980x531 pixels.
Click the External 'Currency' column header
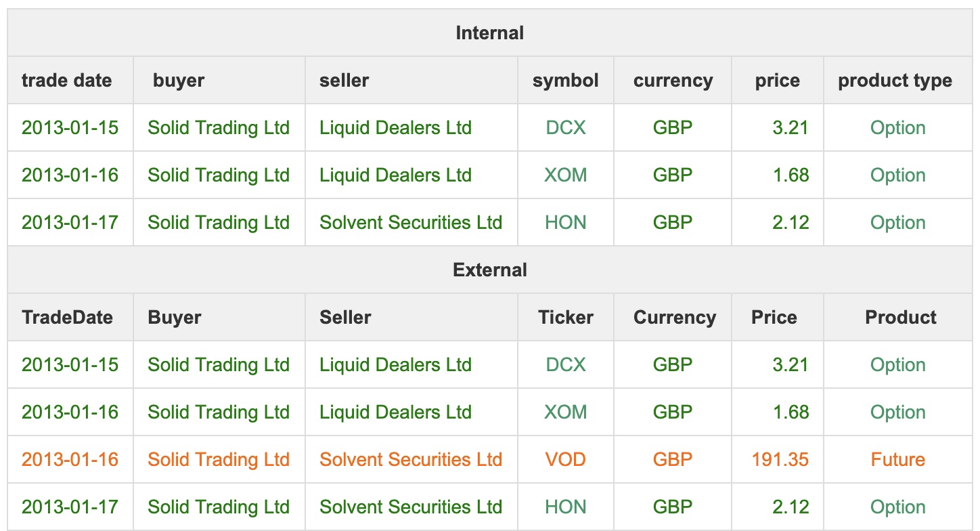674,318
